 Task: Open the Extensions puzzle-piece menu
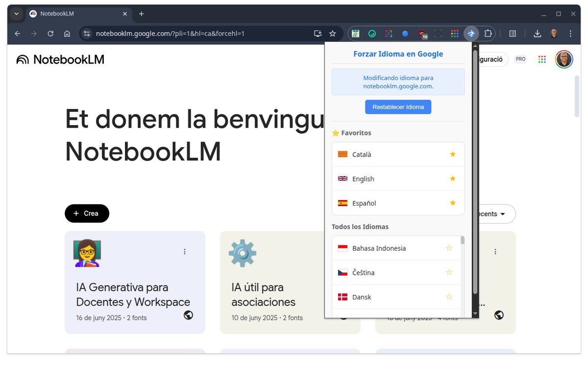(488, 34)
